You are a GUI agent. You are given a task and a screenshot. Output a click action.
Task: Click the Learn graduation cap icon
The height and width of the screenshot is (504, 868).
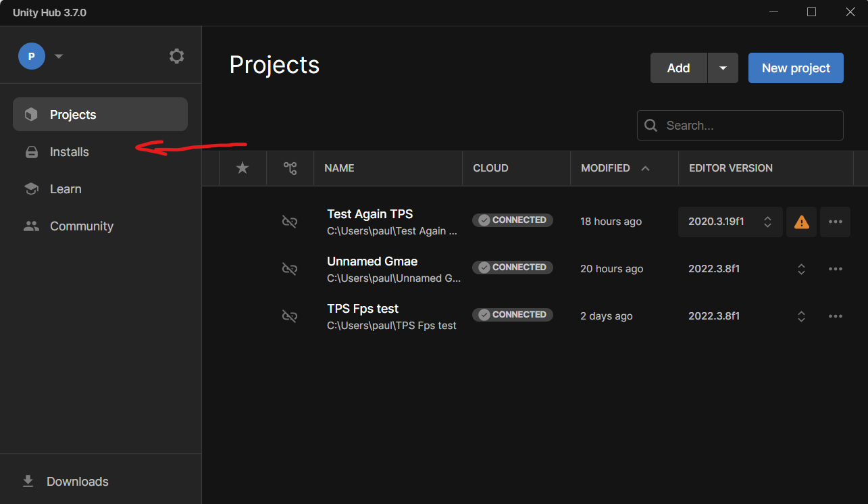[31, 189]
